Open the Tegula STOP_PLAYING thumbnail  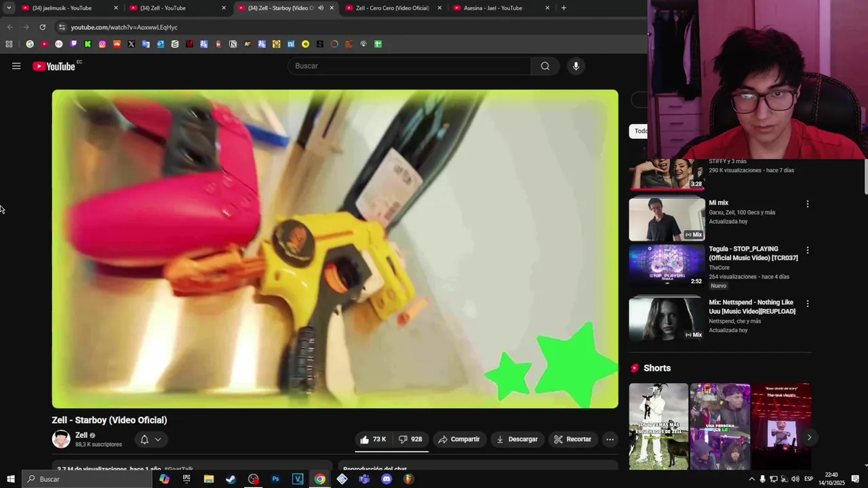point(667,265)
